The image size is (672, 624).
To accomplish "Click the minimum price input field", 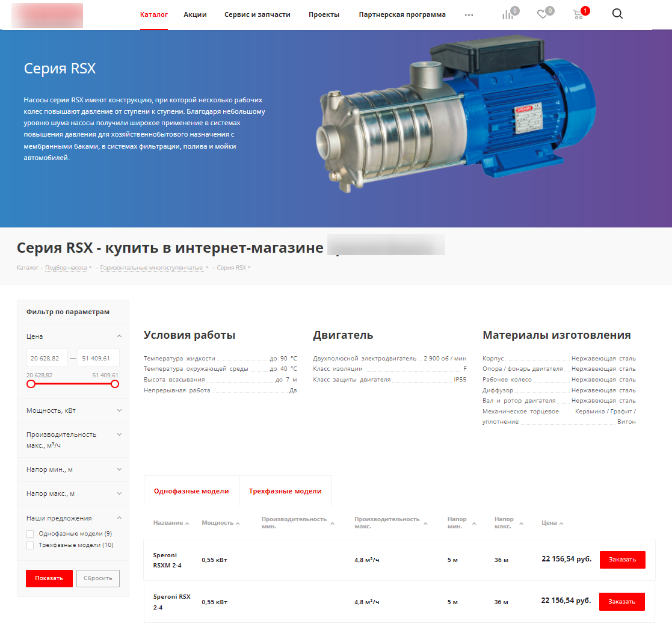I will 47,358.
